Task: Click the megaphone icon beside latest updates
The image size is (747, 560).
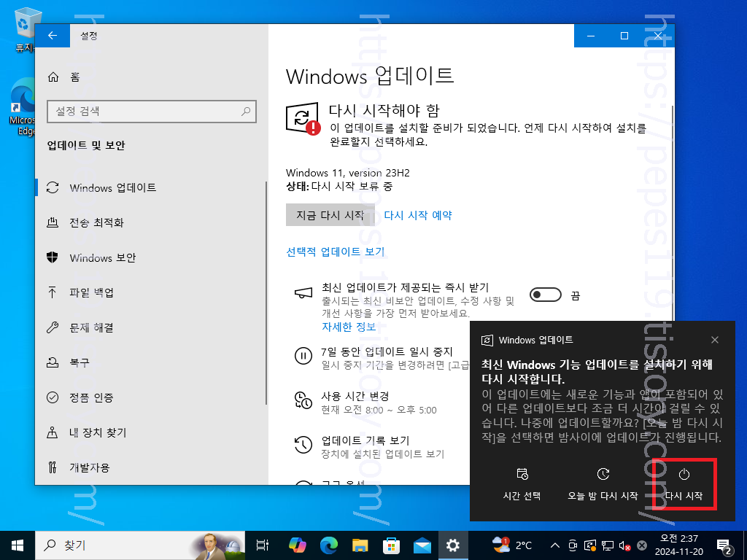Action: tap(303, 292)
